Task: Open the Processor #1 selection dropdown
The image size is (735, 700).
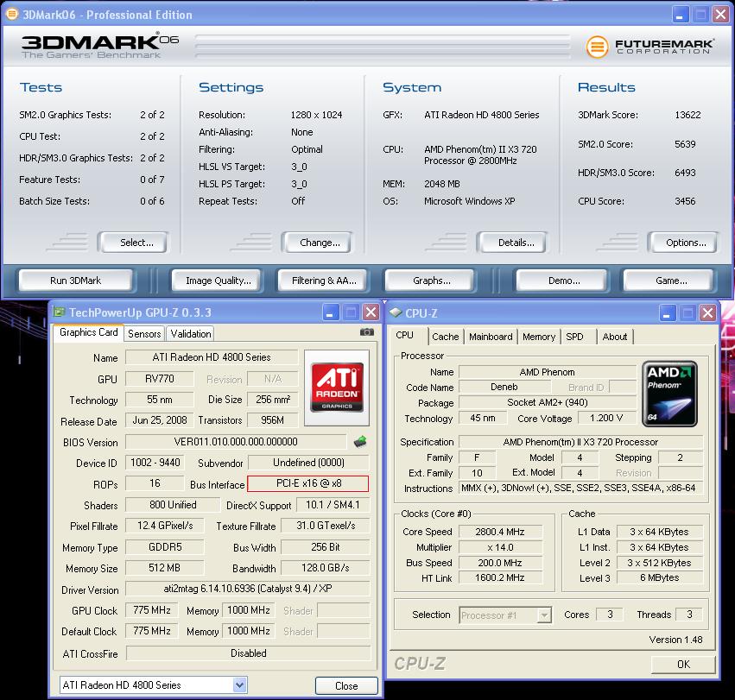Action: pyautogui.click(x=544, y=615)
